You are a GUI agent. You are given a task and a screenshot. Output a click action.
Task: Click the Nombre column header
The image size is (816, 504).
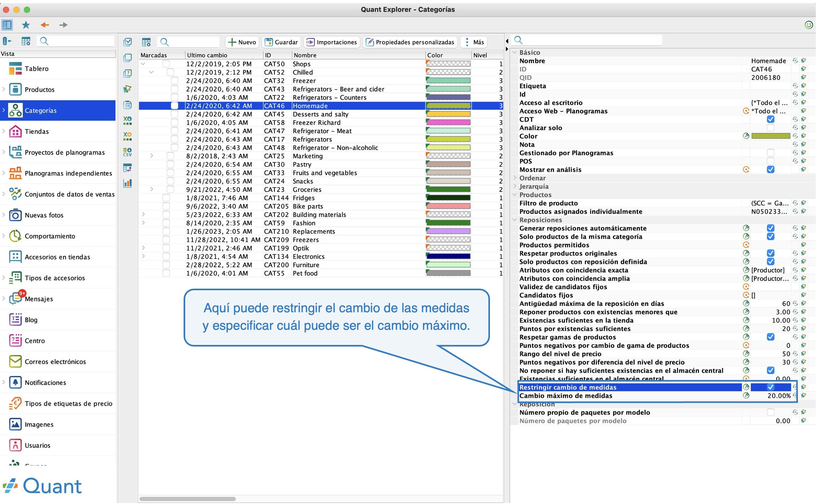coord(358,55)
